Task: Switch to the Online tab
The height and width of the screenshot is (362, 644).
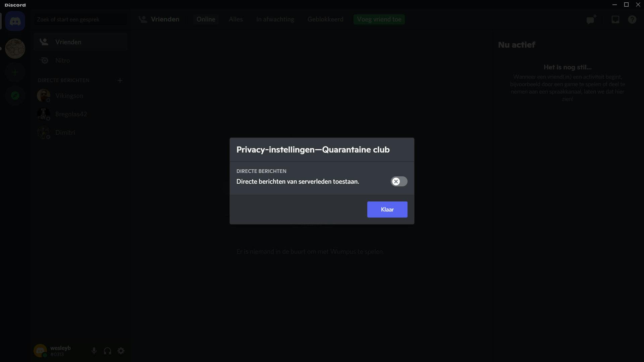Action: point(206,19)
